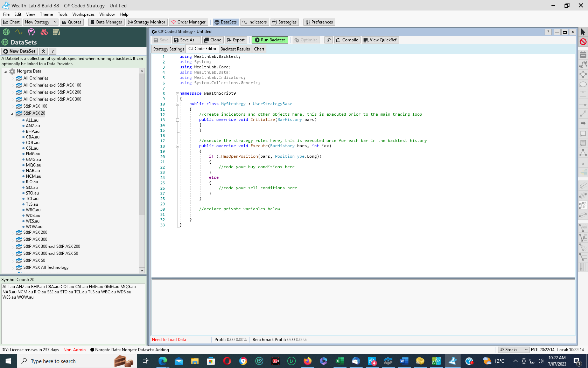Expand the All Ordinaries dataset
Image resolution: width=588 pixels, height=368 pixels.
tap(13, 79)
